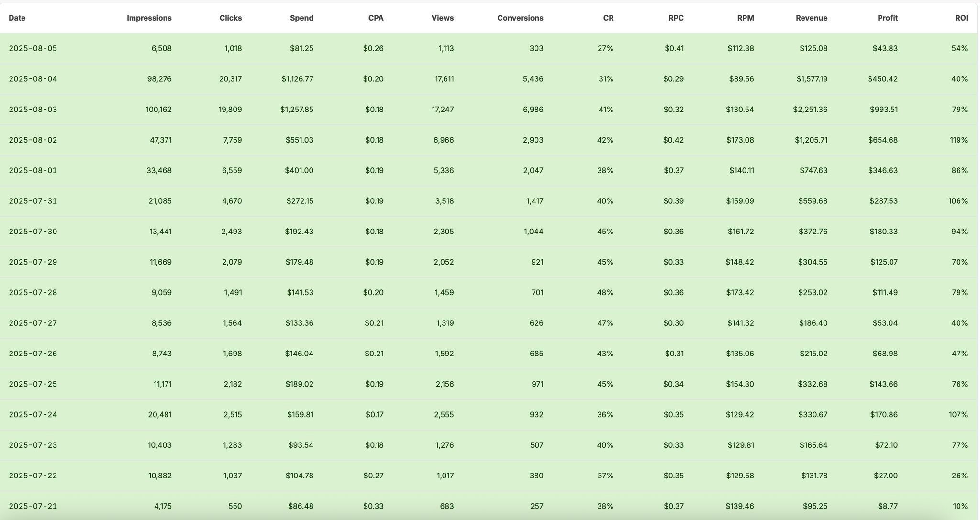Select the 2025-08-03 date cell
Viewport: 980px width, 520px height.
pos(33,110)
